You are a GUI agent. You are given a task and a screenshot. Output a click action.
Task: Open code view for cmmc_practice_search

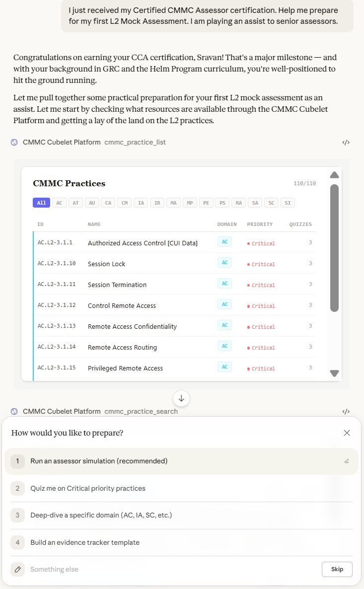tap(346, 411)
